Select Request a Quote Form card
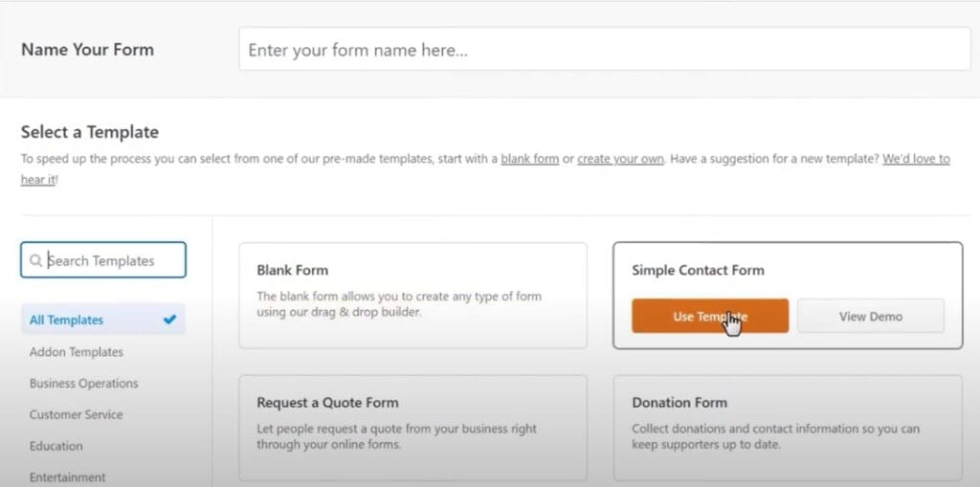The image size is (980, 487). (412, 428)
